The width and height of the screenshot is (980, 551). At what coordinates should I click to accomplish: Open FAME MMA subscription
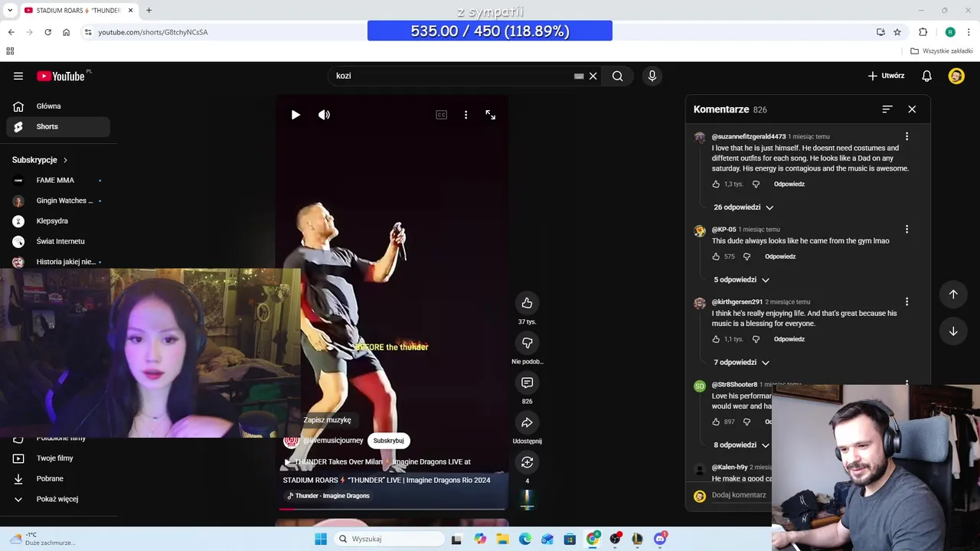coord(58,181)
